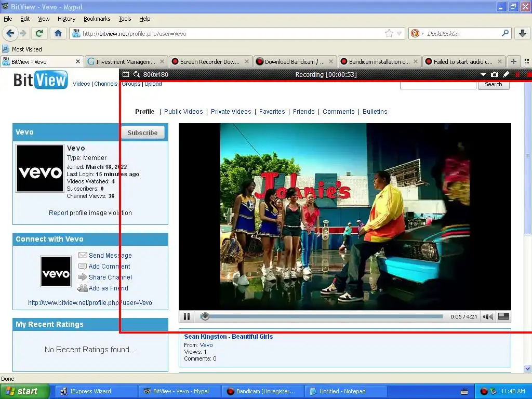Open the Channels link in BitView header
The width and height of the screenshot is (532, 399).
(105, 84)
